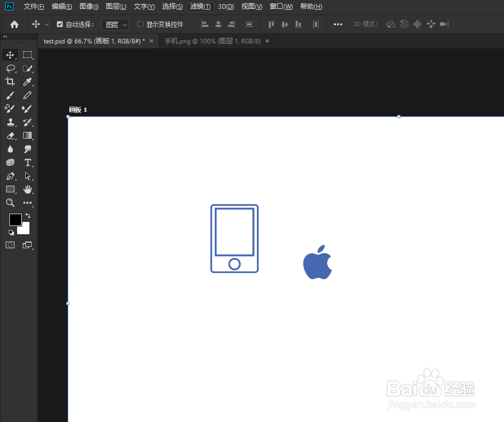Change the screen mode button
This screenshot has height=422, width=504.
point(27,245)
